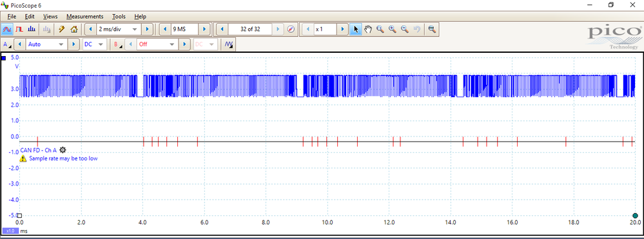This screenshot has width=644, height=239.
Task: Open Channel A DC coupling dropdown
Action: coord(95,44)
